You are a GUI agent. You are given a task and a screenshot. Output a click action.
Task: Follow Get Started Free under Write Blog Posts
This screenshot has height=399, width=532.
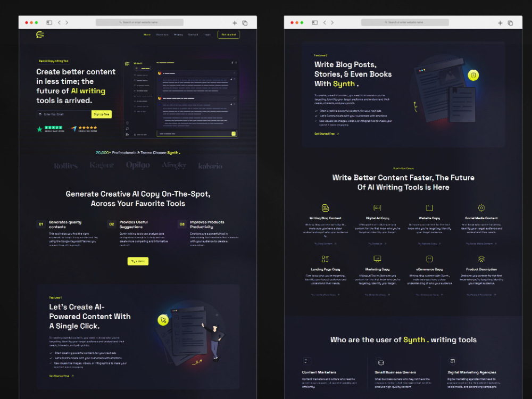[327, 134]
